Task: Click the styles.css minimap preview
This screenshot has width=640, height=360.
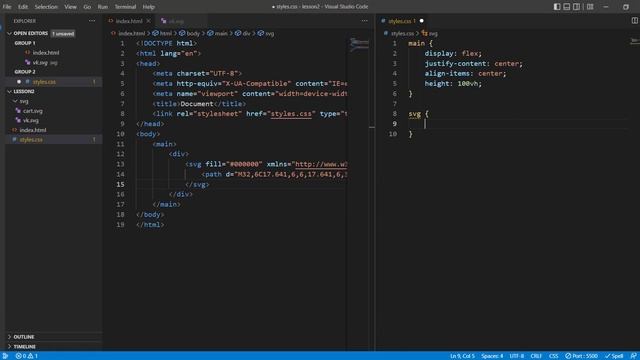Action: (x=635, y=41)
